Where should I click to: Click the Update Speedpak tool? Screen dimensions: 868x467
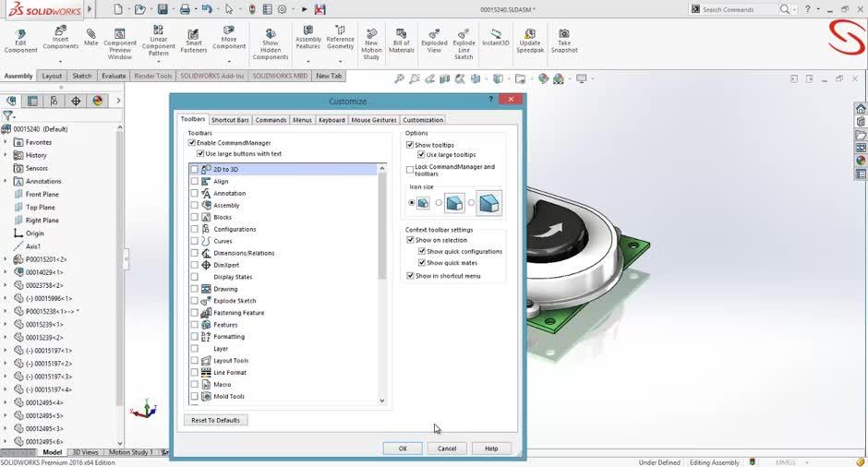coord(530,39)
